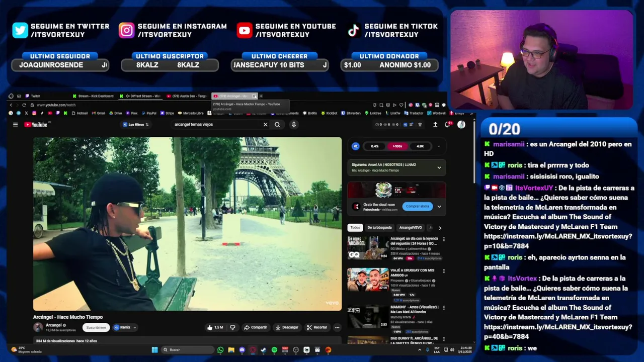Open options for the MAMONY Actos video
This screenshot has width=644, height=362.
coord(443,307)
